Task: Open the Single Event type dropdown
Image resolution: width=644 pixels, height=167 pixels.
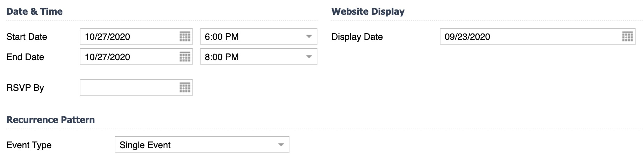Action: click(x=202, y=145)
